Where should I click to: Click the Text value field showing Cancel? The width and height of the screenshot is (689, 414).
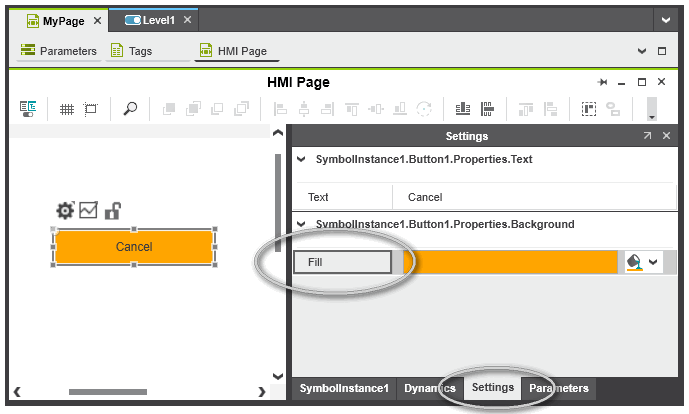pyautogui.click(x=530, y=197)
